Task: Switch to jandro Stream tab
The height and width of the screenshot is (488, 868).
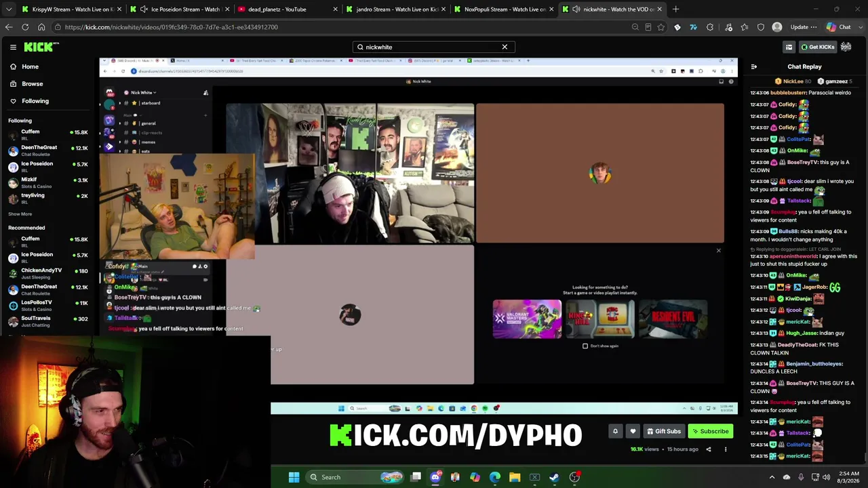Action: (x=397, y=9)
